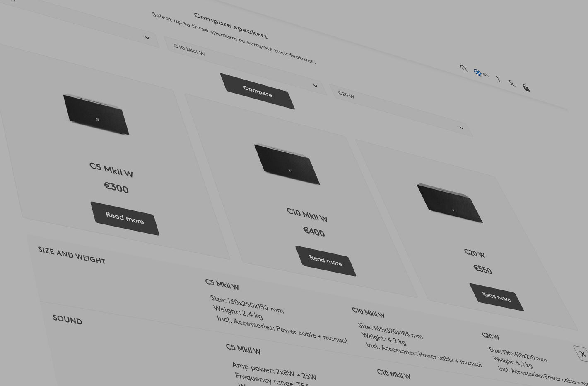Click the C5 MkII W title above €300
The height and width of the screenshot is (386, 588).
111,169
